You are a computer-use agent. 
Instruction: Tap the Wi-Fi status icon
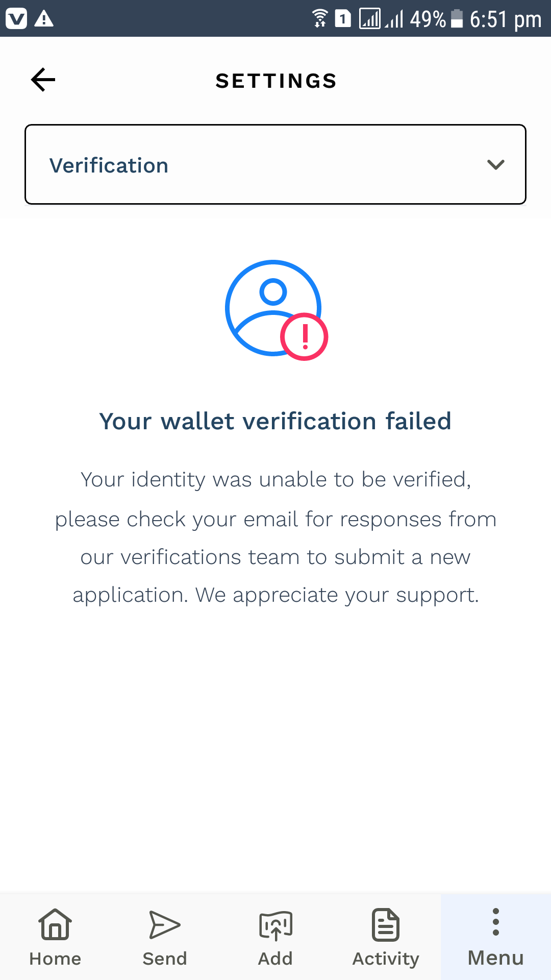point(320,18)
